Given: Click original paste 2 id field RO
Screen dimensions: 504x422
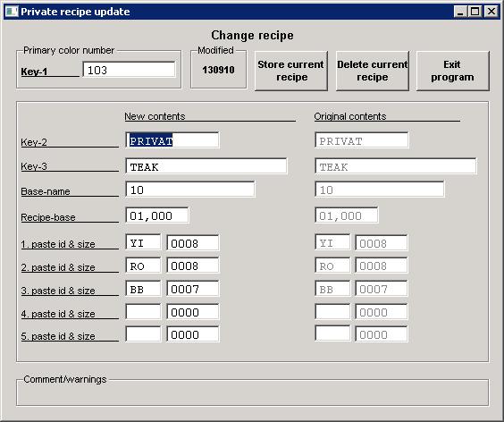Looking at the screenshot, I should (x=332, y=266).
